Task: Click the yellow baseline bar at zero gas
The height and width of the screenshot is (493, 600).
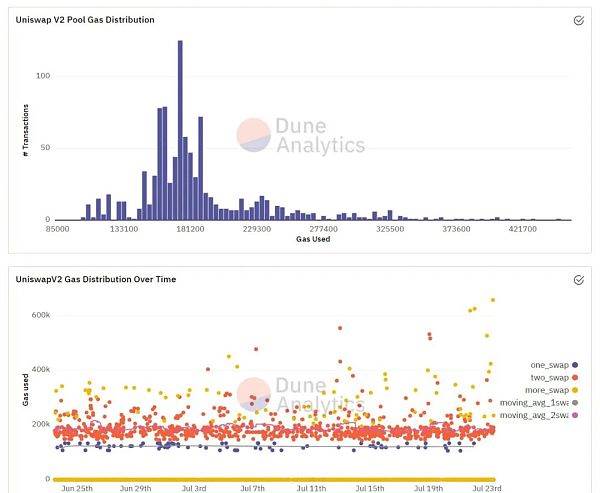Action: pos(274,480)
